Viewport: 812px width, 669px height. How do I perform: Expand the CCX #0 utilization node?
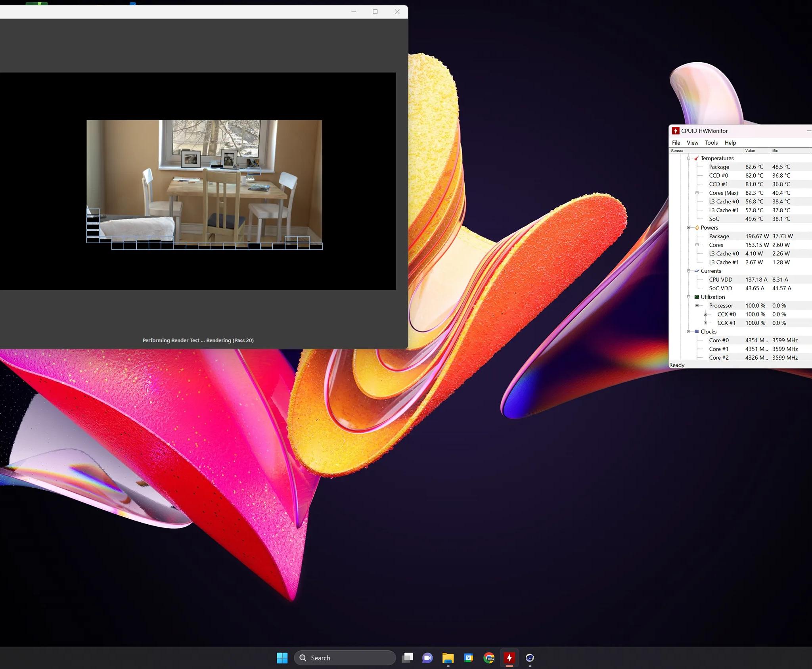click(x=705, y=314)
